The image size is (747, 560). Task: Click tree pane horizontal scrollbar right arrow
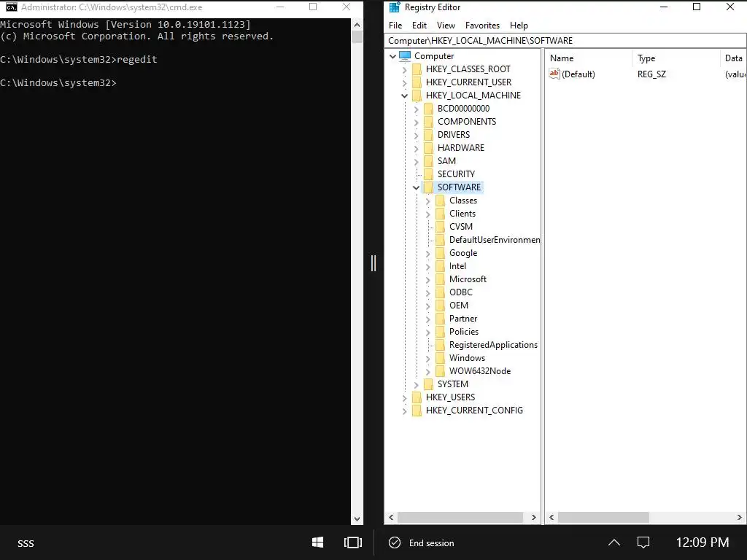[x=533, y=517]
